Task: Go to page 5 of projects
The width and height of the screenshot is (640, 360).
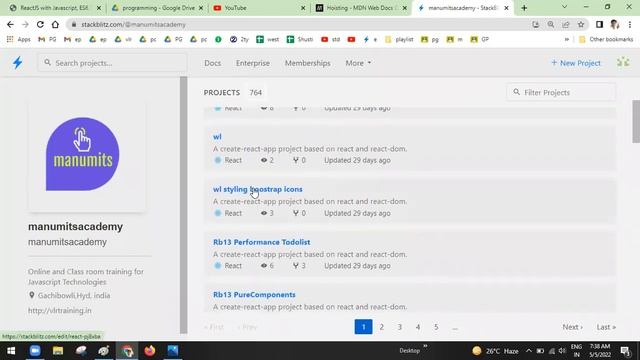Action: tap(436, 327)
